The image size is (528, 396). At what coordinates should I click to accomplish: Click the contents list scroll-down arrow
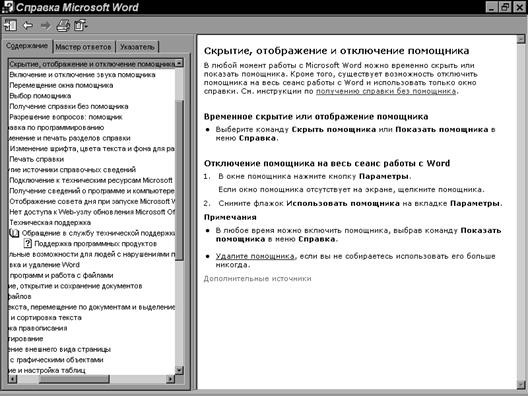[x=179, y=370]
